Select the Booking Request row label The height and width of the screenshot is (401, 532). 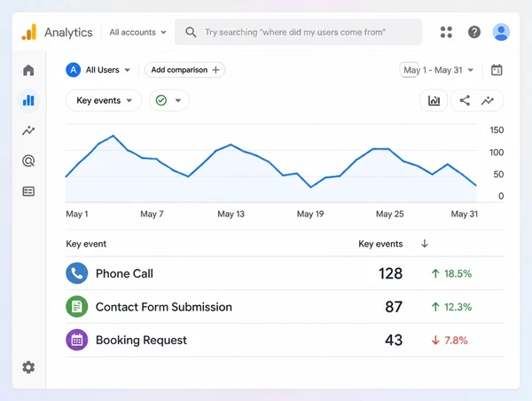pos(141,340)
